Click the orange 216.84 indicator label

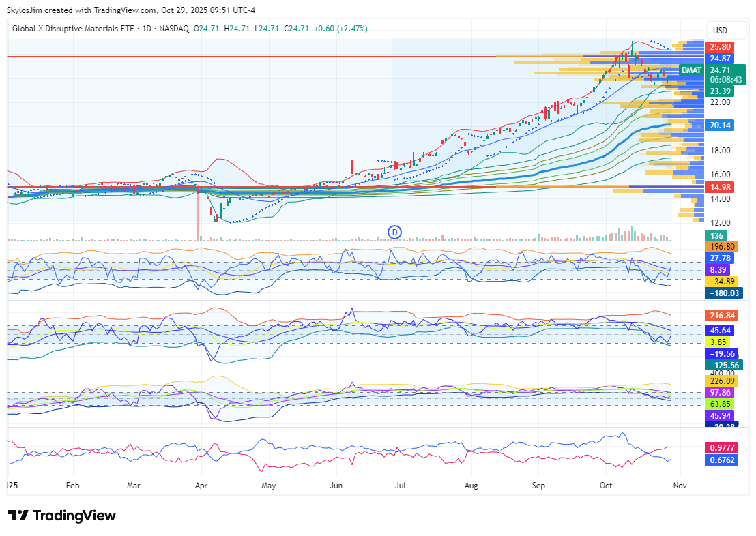pyautogui.click(x=722, y=316)
